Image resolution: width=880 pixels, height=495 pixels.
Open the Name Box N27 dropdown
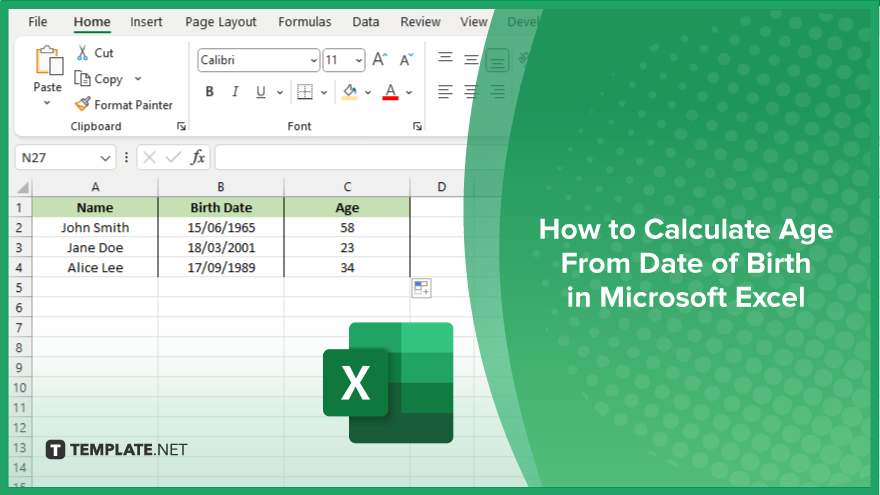tap(105, 158)
